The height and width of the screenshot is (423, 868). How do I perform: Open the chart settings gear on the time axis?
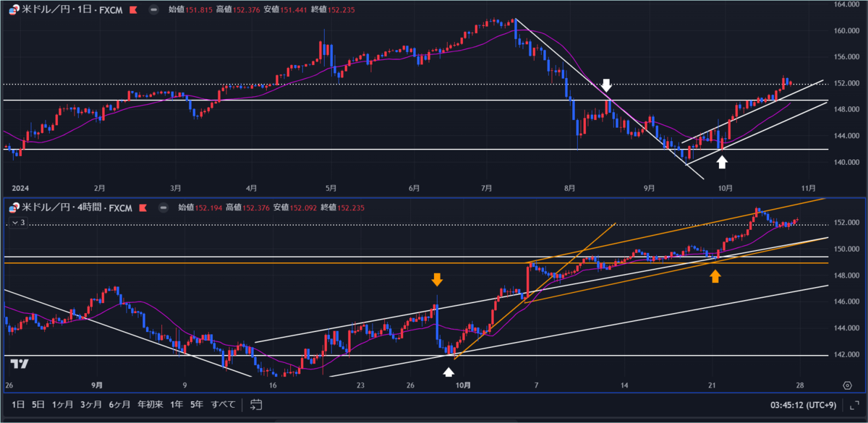point(847,385)
